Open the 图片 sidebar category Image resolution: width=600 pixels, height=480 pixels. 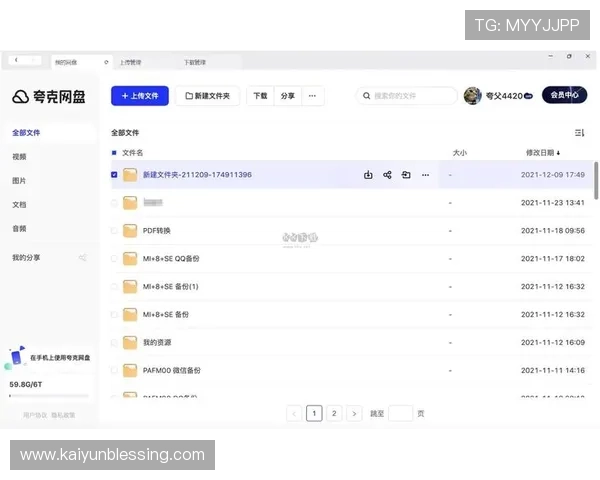pos(19,181)
